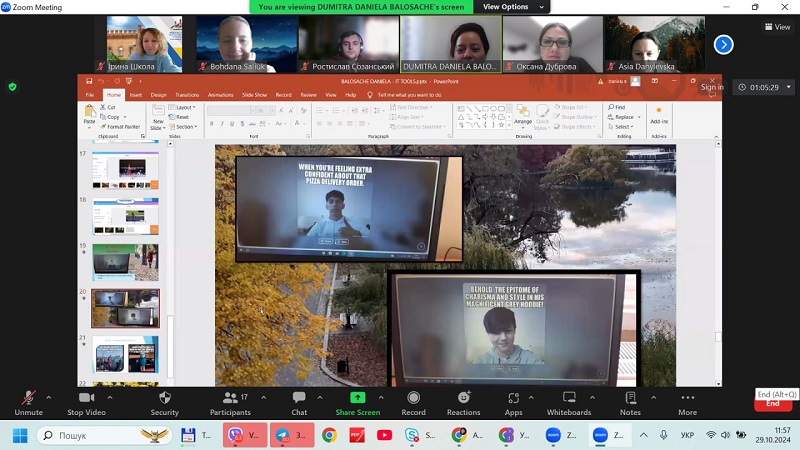The image size is (800, 450).
Task: Switch to the Design ribbon tab
Action: point(158,95)
